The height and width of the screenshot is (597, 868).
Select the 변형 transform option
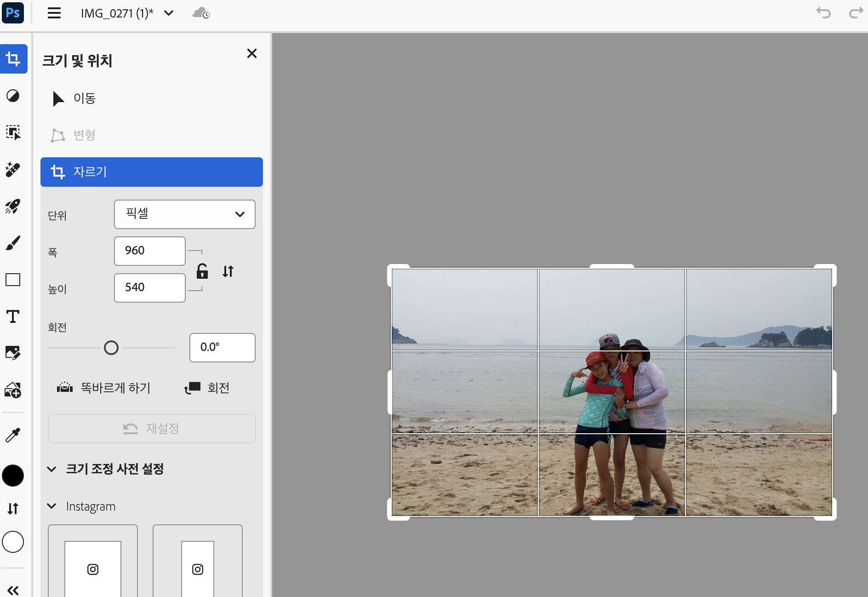(x=152, y=135)
